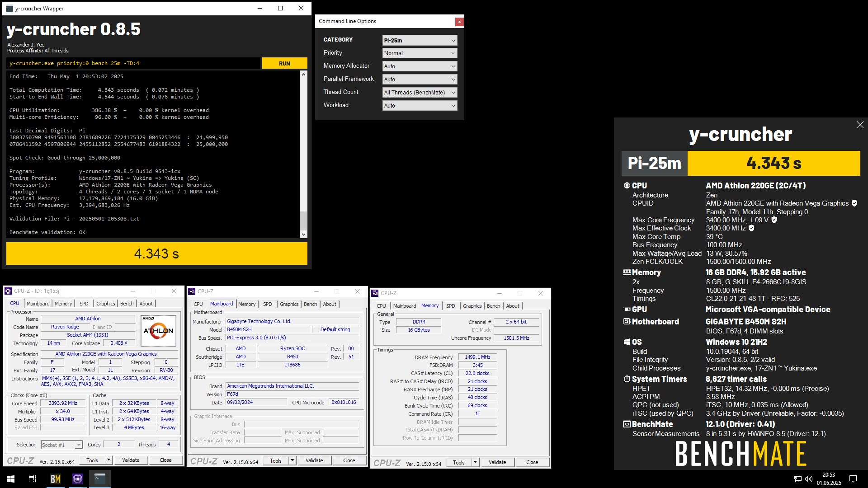Open Socket #1 selection dropdown in CPU-Z
The width and height of the screenshot is (868, 488).
(61, 445)
